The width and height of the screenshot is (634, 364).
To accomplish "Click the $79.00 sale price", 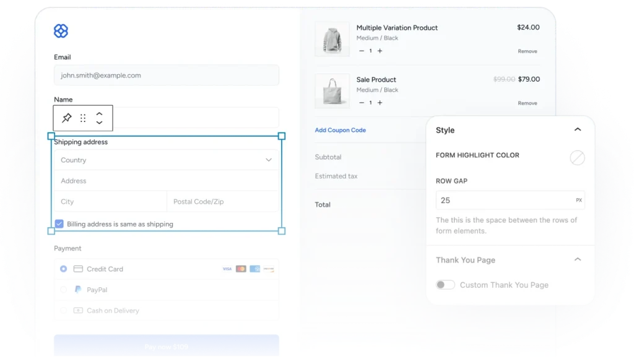I will [529, 79].
